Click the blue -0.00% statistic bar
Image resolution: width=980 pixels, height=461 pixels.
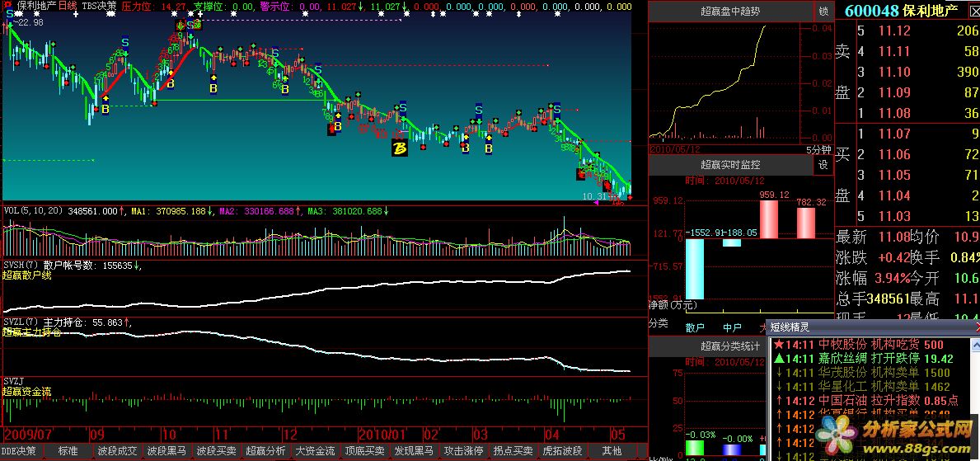click(x=732, y=449)
